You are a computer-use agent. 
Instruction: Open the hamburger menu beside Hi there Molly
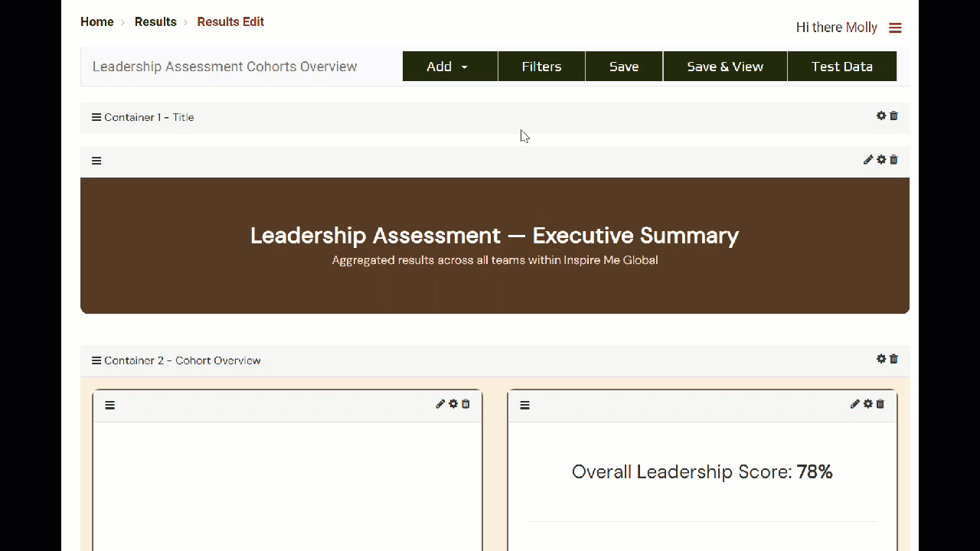[x=895, y=28]
